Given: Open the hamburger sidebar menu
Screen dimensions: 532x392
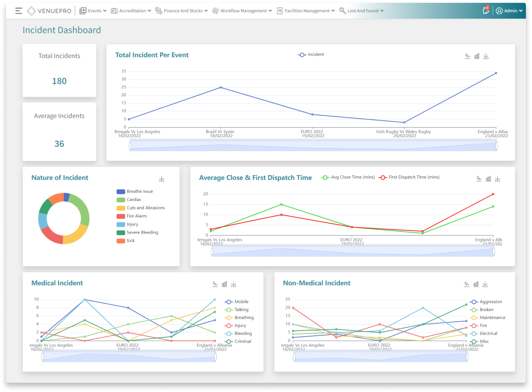Looking at the screenshot, I should pyautogui.click(x=19, y=11).
